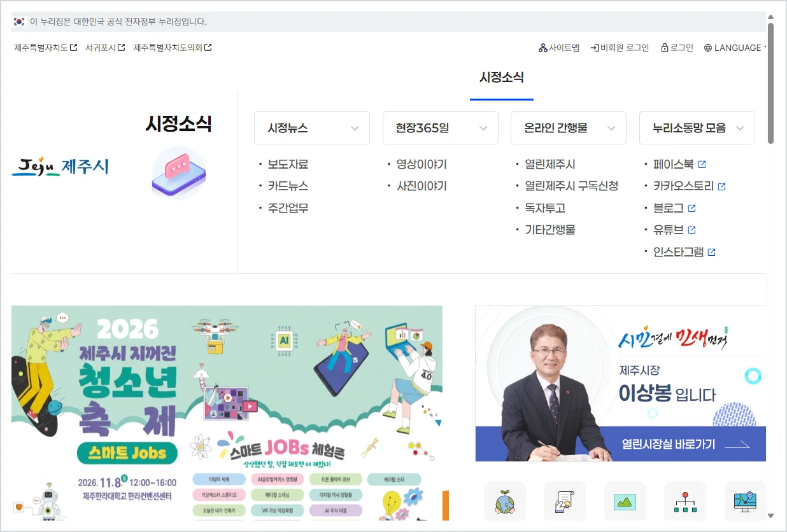This screenshot has width=787, height=532.
Task: Open 제주특별자치도 external link
Action: coord(46,48)
